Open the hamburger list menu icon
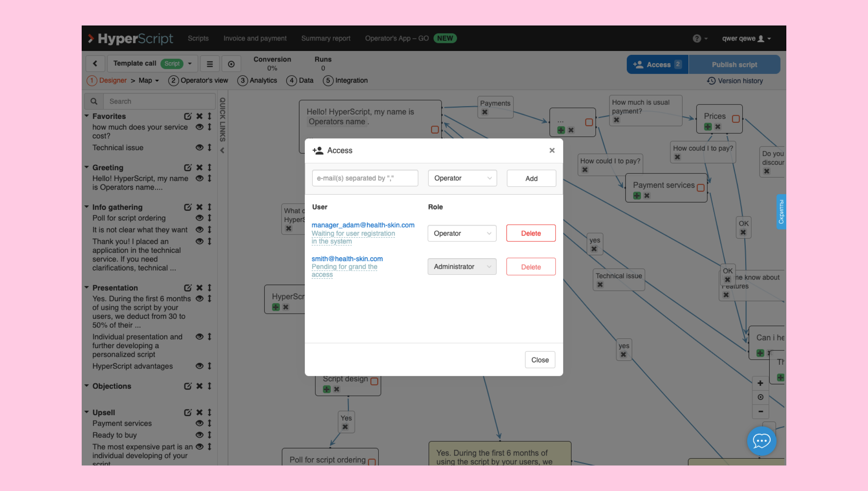This screenshot has height=491, width=868. coord(210,64)
